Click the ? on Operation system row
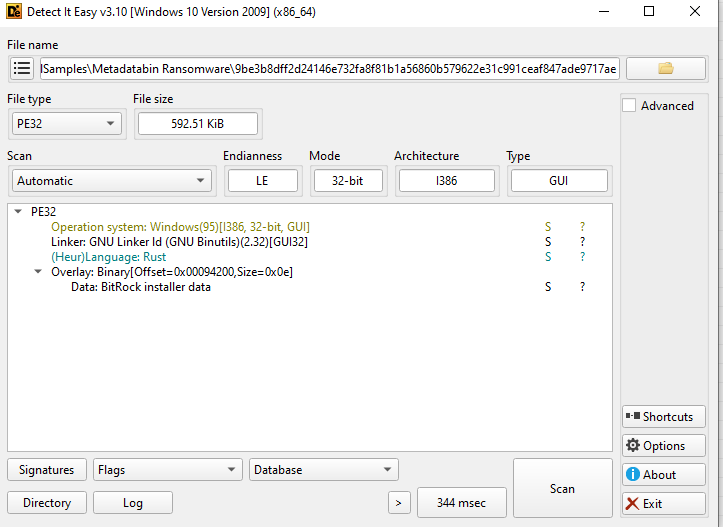 click(582, 227)
